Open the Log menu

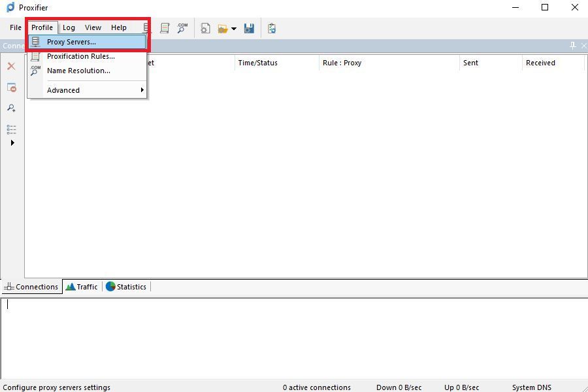[69, 27]
